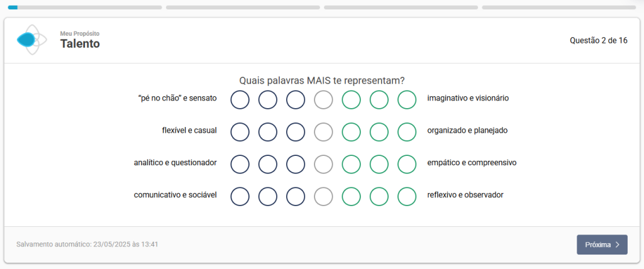The height and width of the screenshot is (269, 644).
Task: Pick the second navy circle in the "pé no chão" row
Action: [268, 99]
